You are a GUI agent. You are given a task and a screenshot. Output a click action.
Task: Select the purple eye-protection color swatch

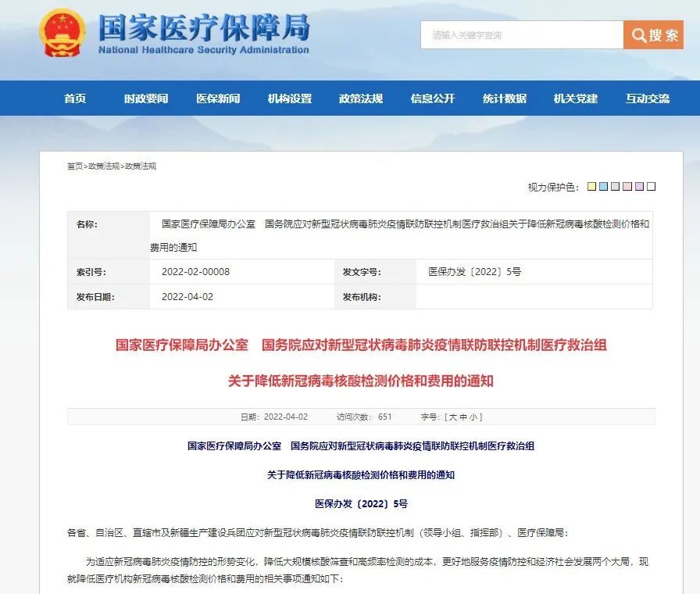point(639,186)
